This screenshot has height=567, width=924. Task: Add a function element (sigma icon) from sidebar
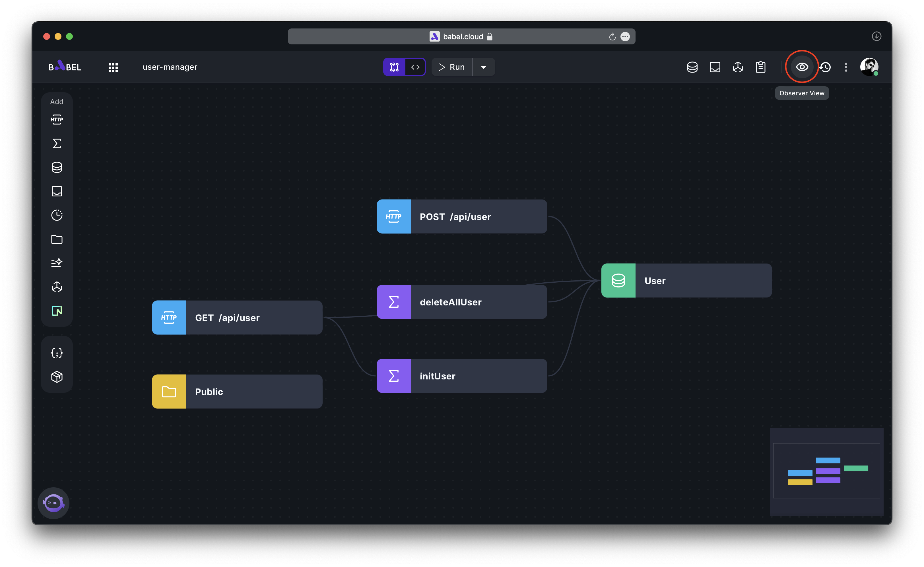click(x=57, y=144)
